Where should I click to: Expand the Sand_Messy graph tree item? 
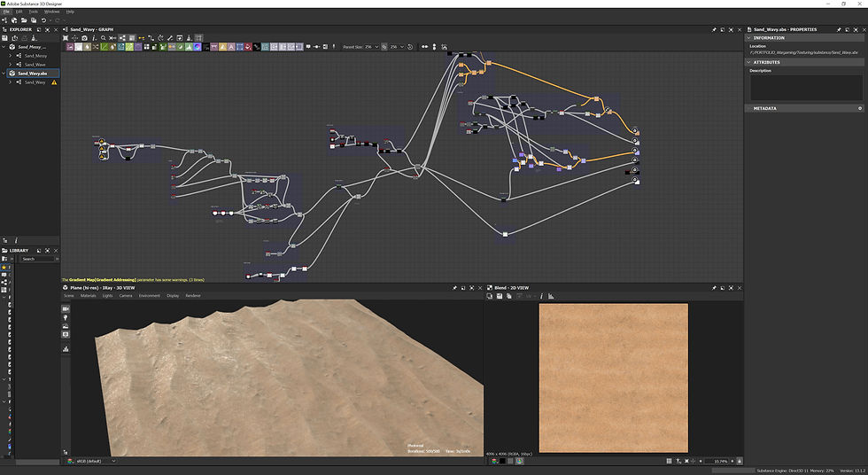11,56
